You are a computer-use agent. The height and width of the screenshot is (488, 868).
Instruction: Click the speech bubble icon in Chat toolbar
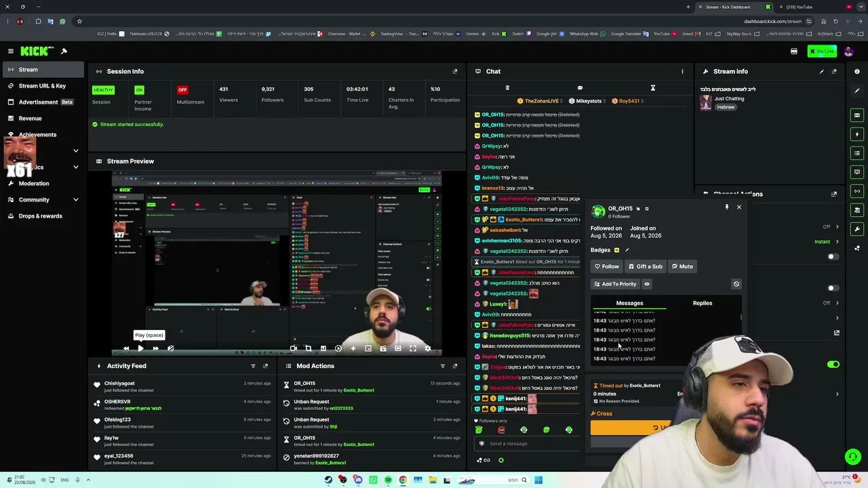[580, 88]
